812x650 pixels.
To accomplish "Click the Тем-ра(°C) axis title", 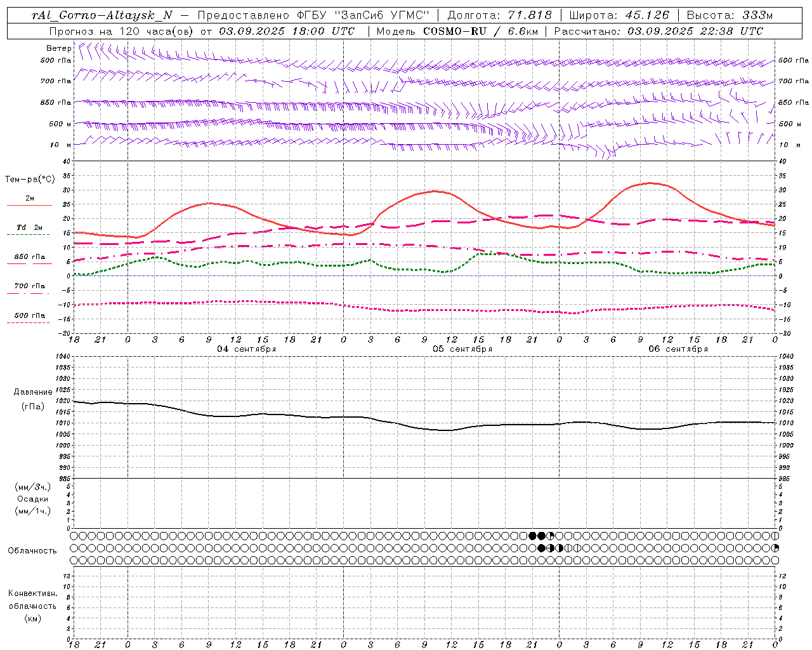I will coord(30,180).
